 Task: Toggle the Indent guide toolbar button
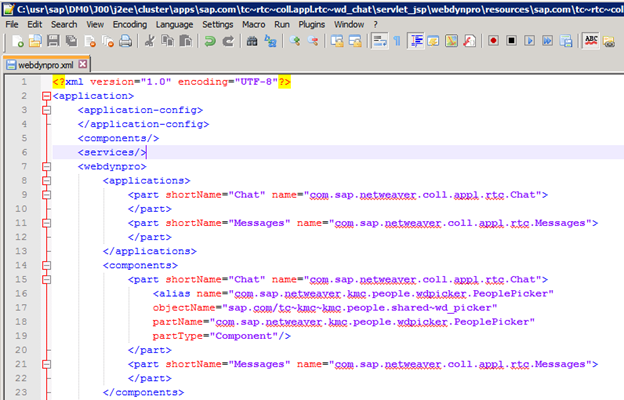[x=417, y=41]
